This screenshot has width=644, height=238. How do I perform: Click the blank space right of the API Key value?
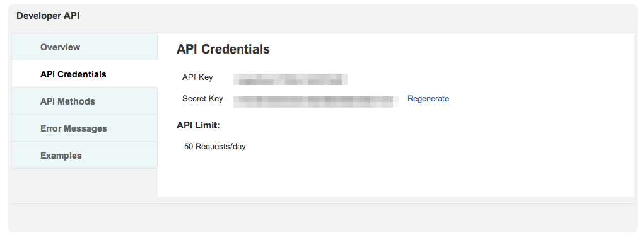pyautogui.click(x=490, y=79)
